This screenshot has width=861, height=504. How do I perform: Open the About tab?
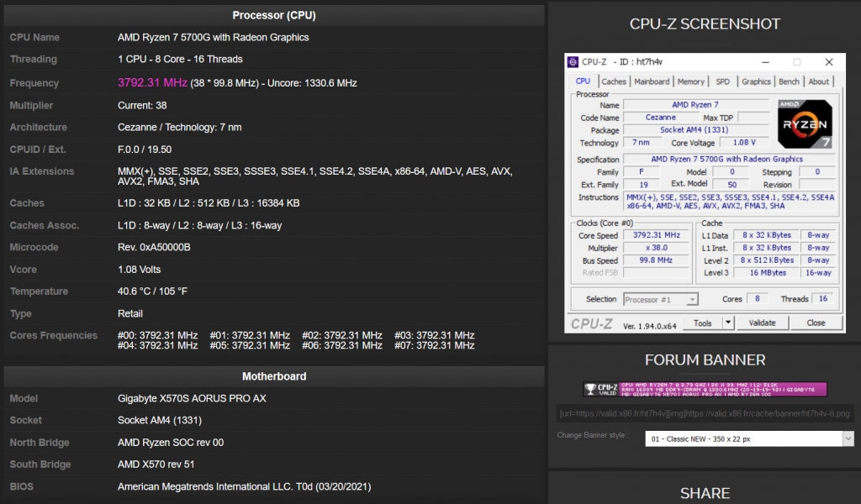[x=819, y=81]
